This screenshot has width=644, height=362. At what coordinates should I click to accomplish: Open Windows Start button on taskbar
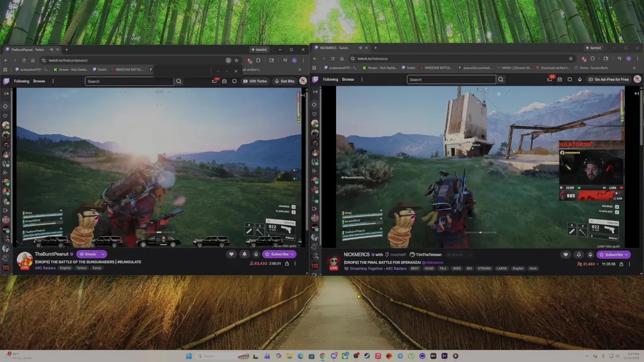[x=189, y=356]
